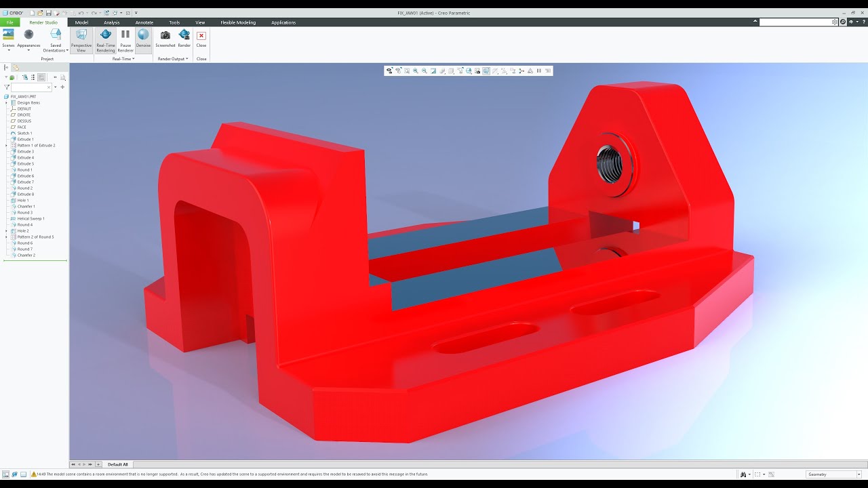Click Zoom In in graphics toolbar
The image size is (868, 488).
(415, 70)
